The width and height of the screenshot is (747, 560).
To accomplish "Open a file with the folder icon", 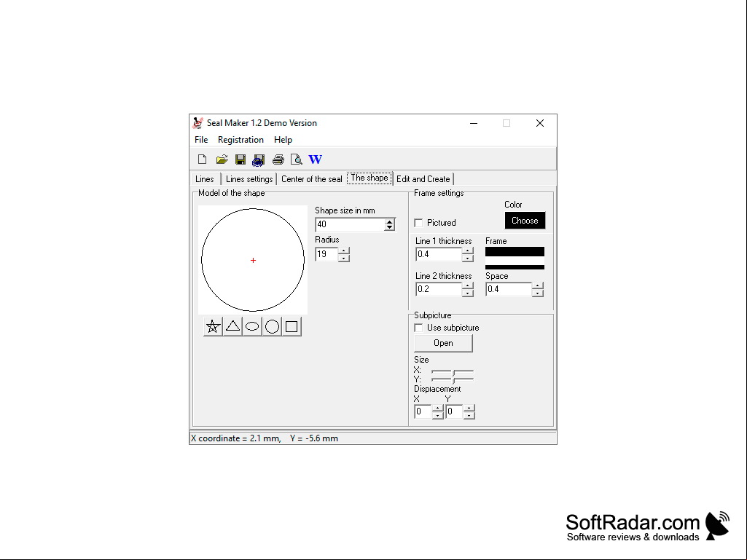I will (222, 159).
